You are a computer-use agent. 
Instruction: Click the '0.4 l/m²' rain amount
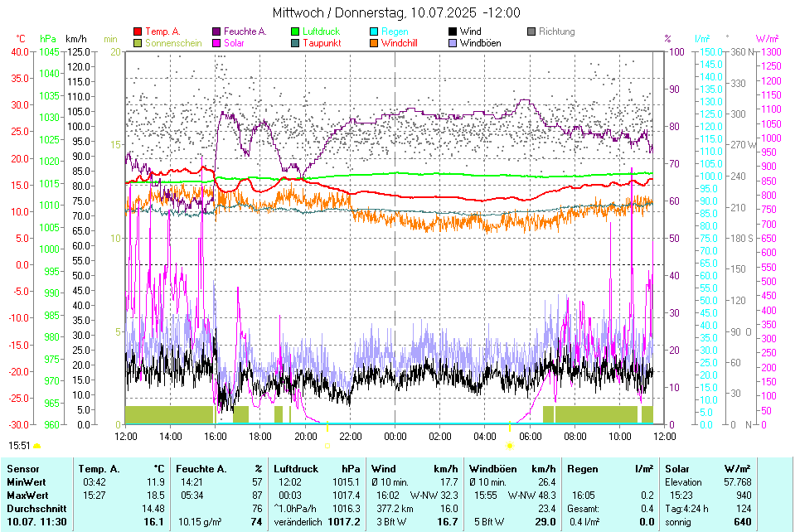[584, 522]
